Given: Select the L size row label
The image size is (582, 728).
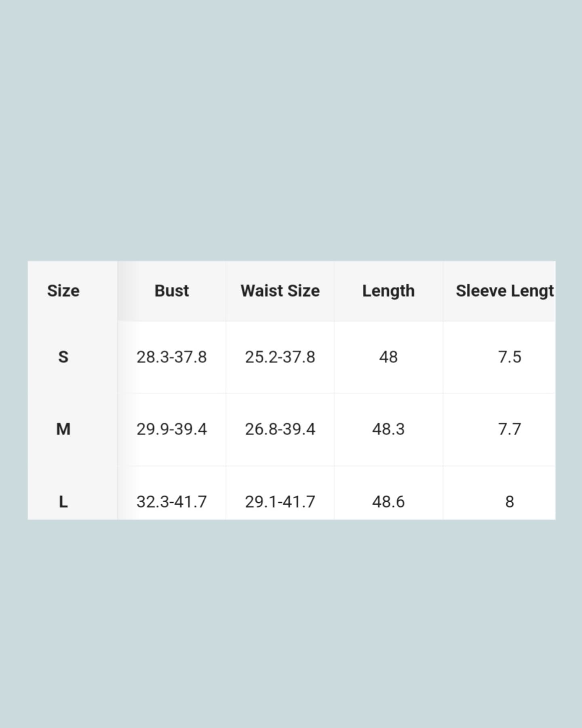Looking at the screenshot, I should [63, 502].
